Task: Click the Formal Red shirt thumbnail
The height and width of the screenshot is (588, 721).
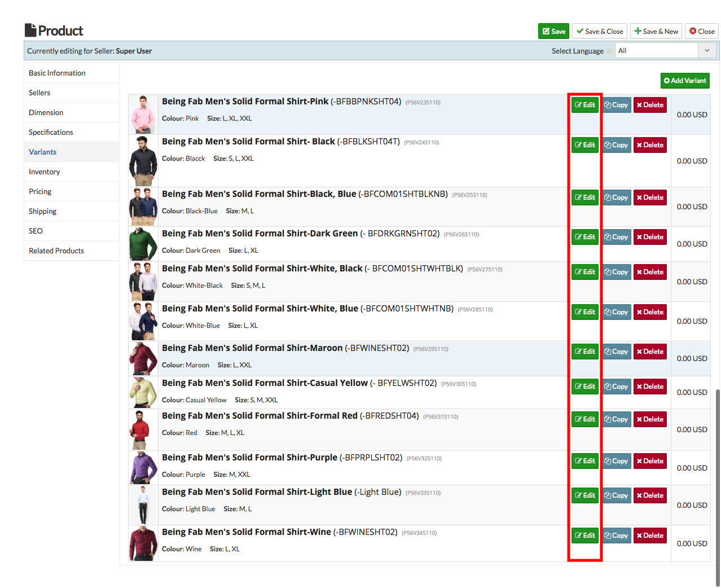Action: (x=143, y=429)
